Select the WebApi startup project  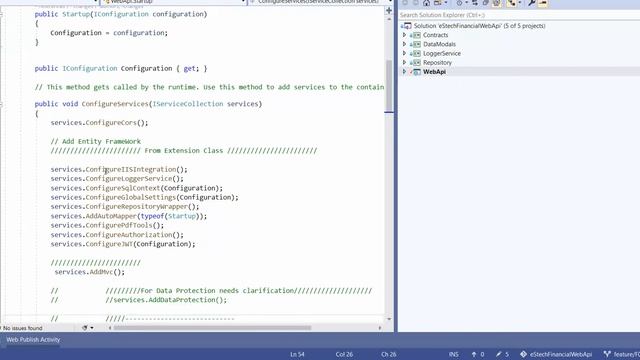[434, 72]
